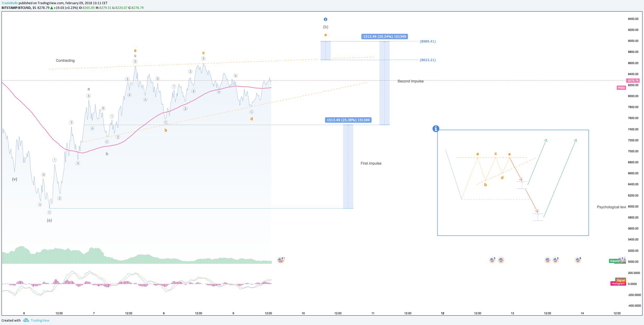Click the 9400.00 price axis label
The image size is (644, 325).
[633, 19]
